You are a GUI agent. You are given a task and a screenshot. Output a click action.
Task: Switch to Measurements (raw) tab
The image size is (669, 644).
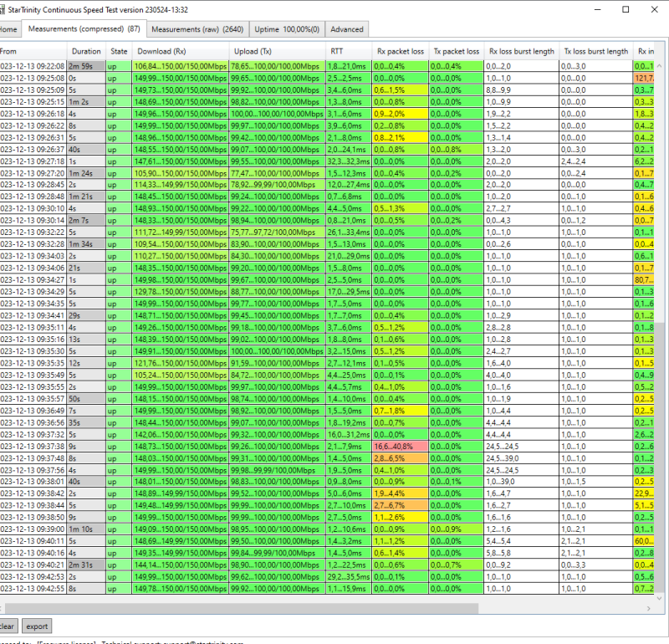[x=197, y=29]
